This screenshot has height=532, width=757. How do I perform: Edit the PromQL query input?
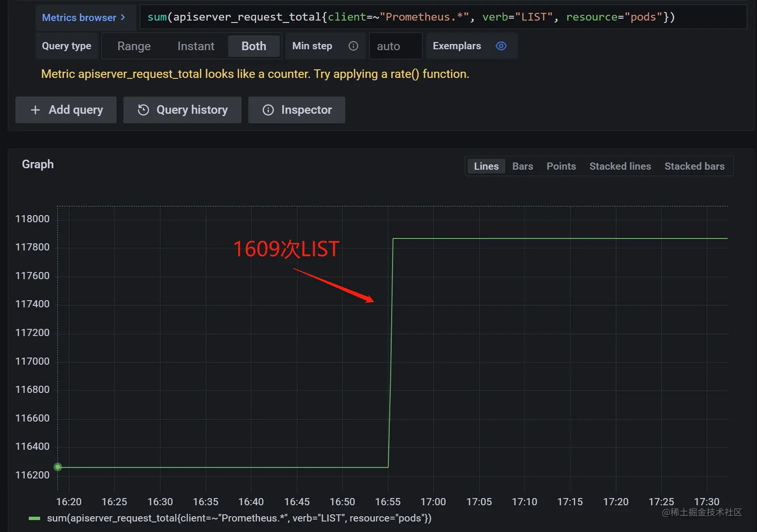tap(443, 17)
